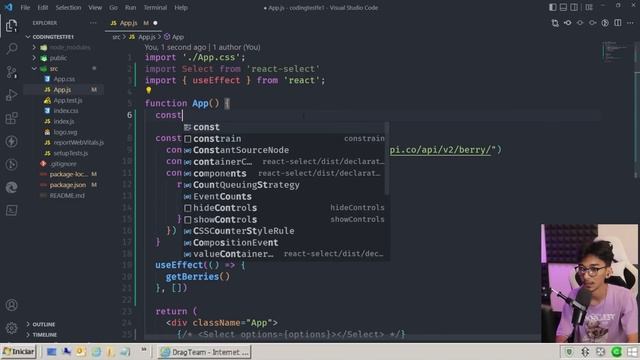Toggle Primary Side Bar layout icon

click(553, 7)
